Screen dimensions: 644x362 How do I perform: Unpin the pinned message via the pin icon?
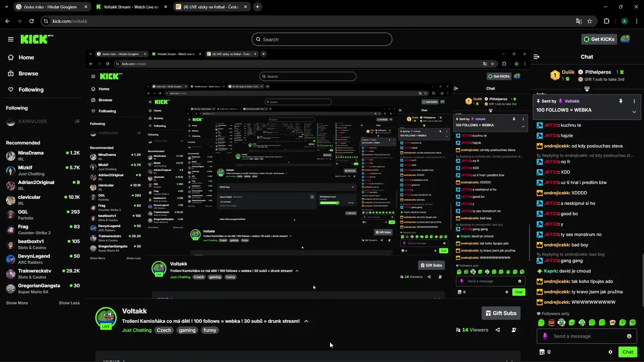pos(620,101)
